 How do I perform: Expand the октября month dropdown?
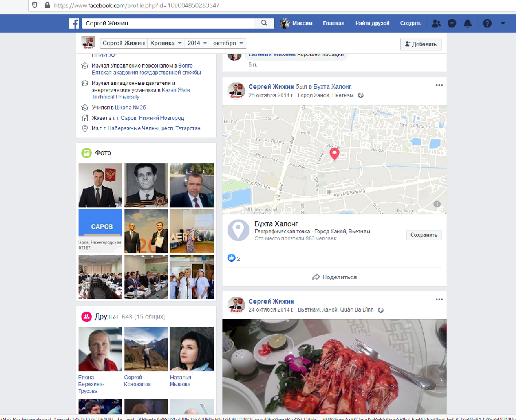[x=228, y=44]
